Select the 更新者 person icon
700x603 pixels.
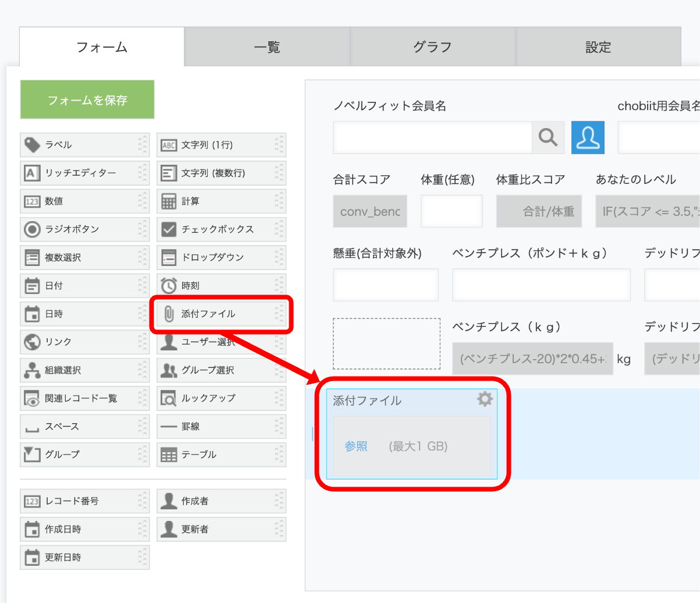coord(169,529)
